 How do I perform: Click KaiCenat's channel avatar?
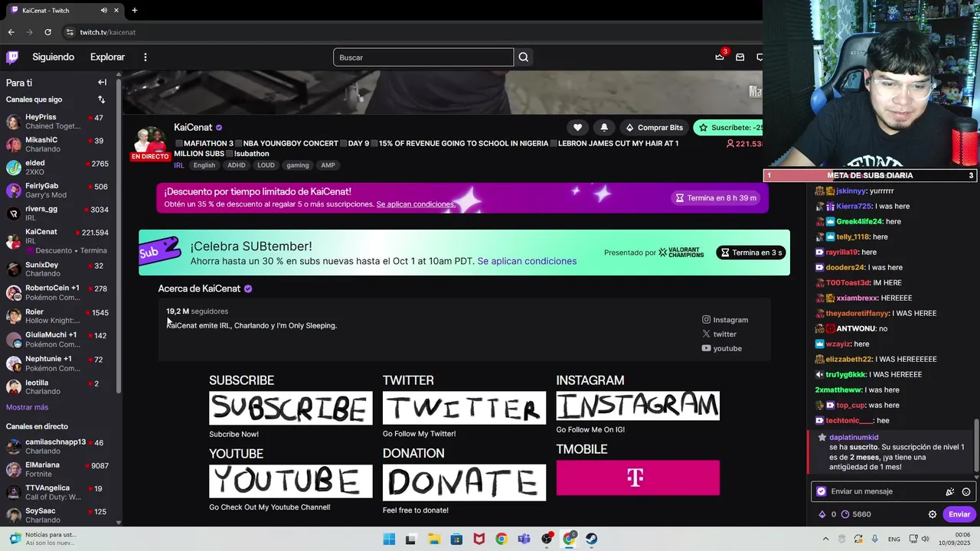(x=150, y=141)
